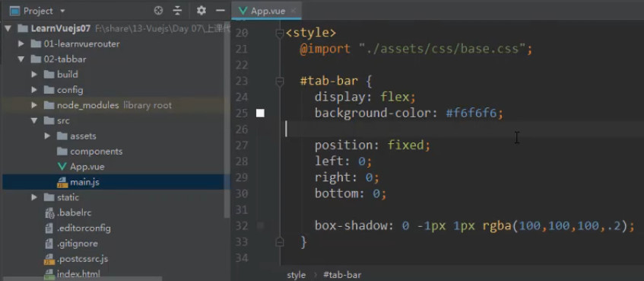Click the main.js JavaScript file icon
The width and height of the screenshot is (644, 281).
(x=62, y=182)
